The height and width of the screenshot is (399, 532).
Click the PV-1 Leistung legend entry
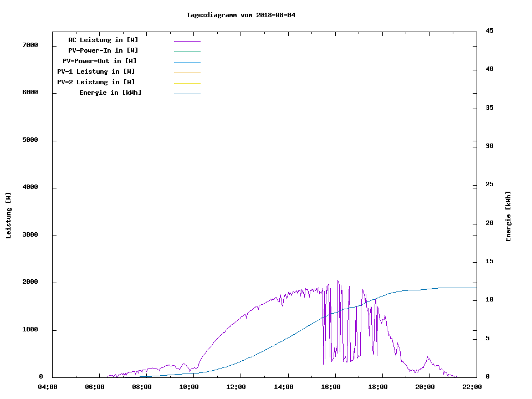96,71
